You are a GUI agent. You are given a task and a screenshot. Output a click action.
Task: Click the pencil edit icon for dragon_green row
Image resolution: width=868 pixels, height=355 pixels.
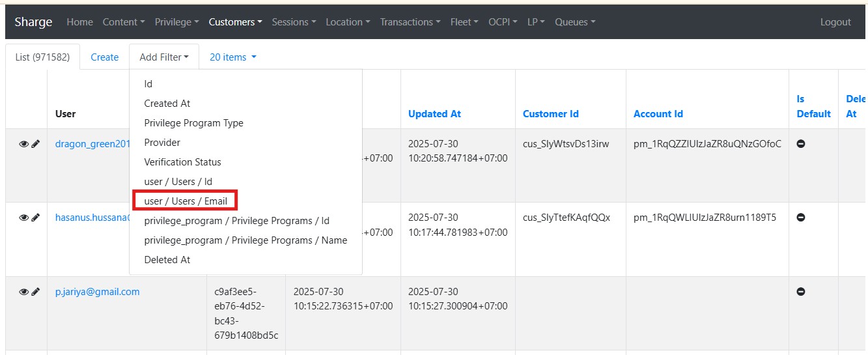tap(36, 144)
